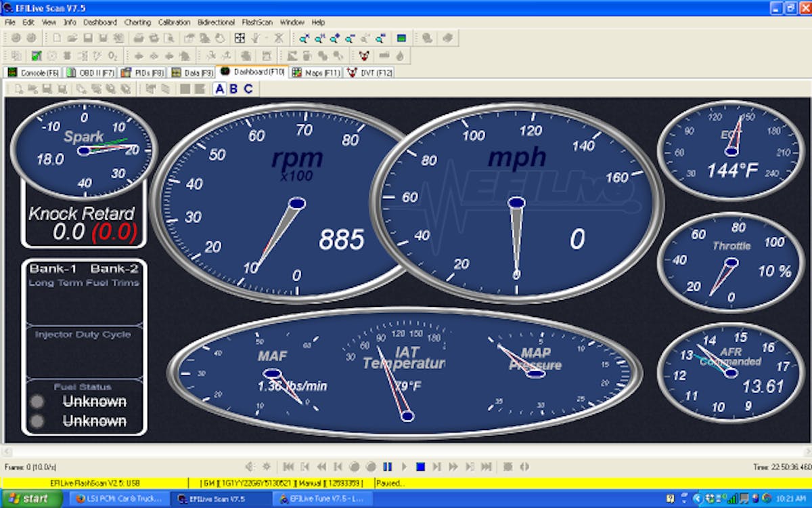Select the O₂ sensor toolbar icon
This screenshot has height=508, width=812.
click(x=112, y=56)
